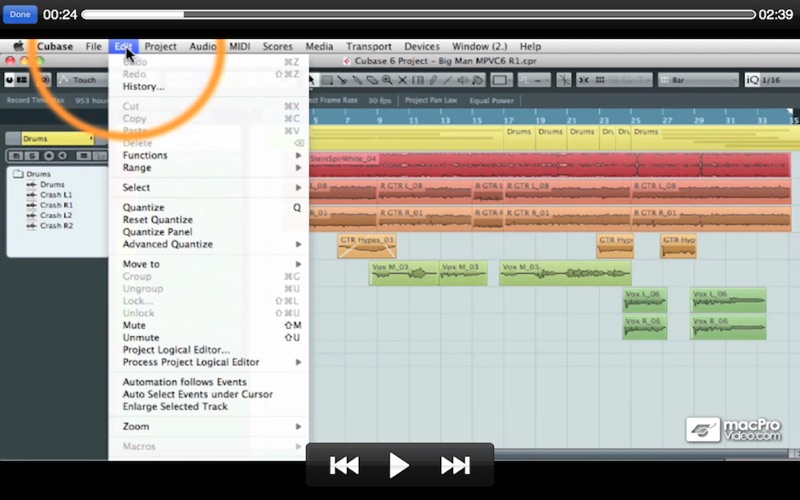Select the Color paint bucket tool

[477, 80]
